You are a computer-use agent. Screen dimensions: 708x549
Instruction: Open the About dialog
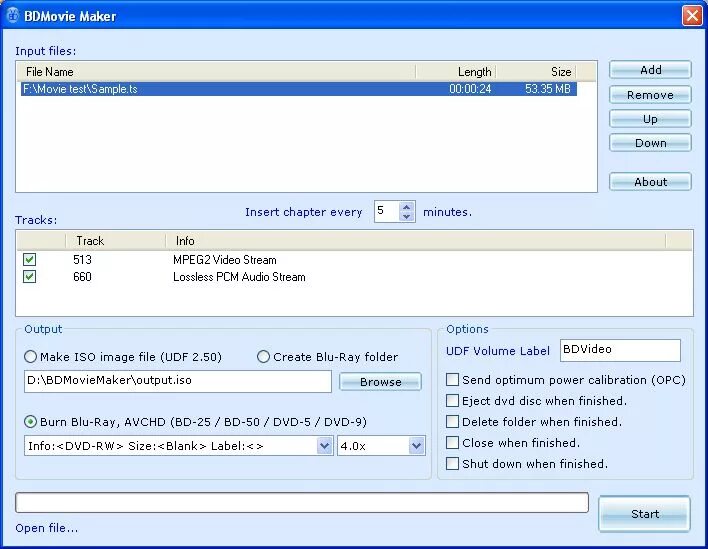pyautogui.click(x=650, y=182)
